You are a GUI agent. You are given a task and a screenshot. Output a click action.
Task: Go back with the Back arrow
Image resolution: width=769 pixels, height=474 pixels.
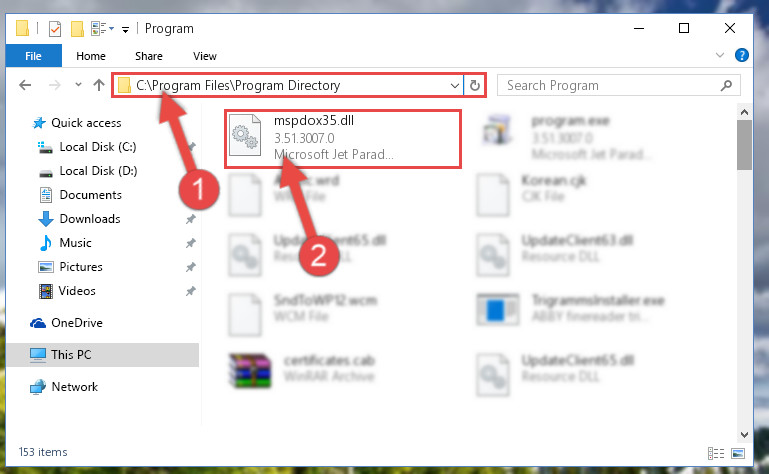click(x=25, y=85)
